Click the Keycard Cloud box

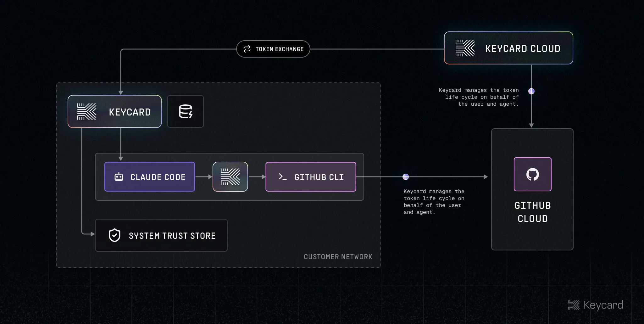point(508,48)
